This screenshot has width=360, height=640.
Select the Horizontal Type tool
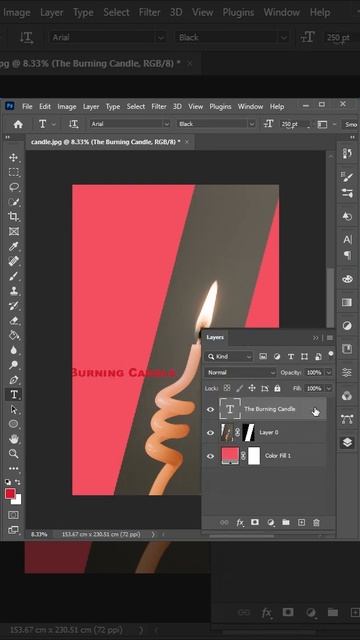(x=13, y=394)
